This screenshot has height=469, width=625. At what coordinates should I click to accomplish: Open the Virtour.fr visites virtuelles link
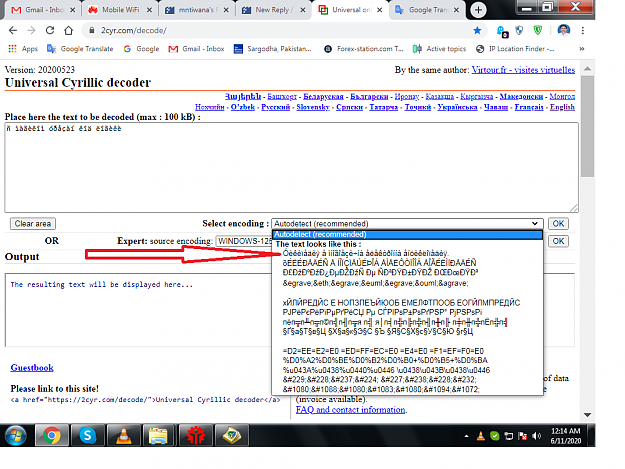[x=523, y=70]
